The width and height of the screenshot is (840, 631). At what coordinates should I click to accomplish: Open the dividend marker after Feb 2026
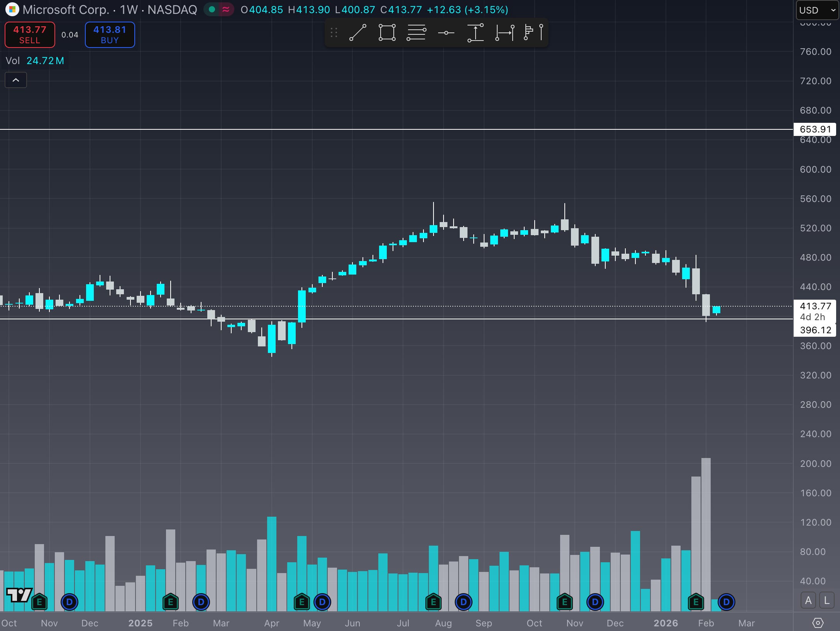727,602
